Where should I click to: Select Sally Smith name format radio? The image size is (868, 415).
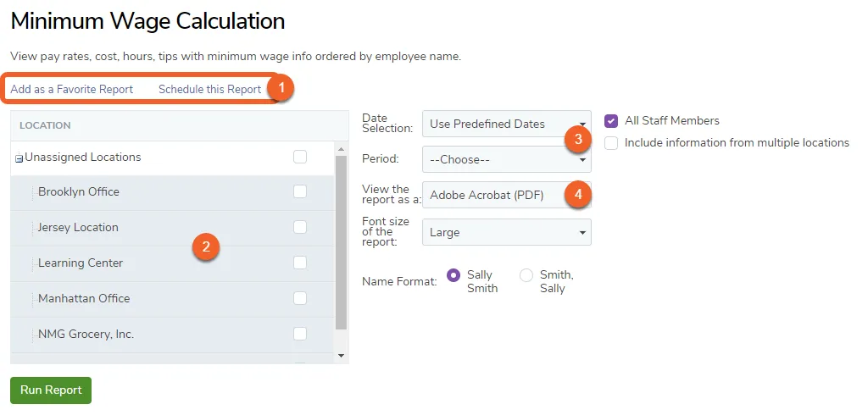(x=453, y=275)
